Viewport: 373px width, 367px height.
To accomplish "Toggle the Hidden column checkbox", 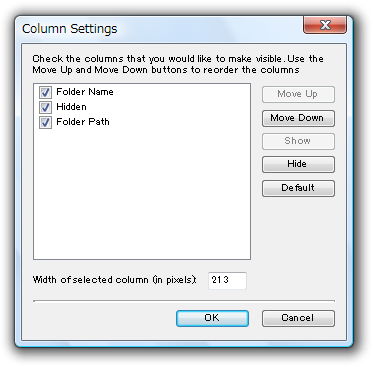I will (x=45, y=107).
